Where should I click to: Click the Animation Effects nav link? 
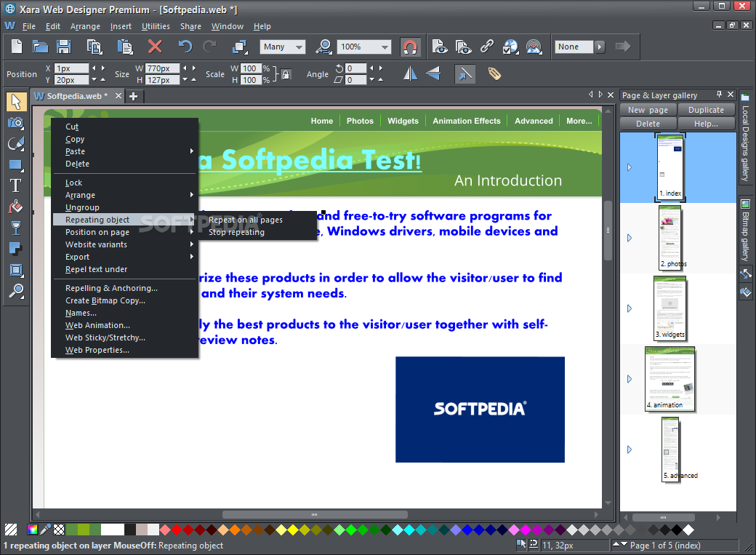(466, 121)
